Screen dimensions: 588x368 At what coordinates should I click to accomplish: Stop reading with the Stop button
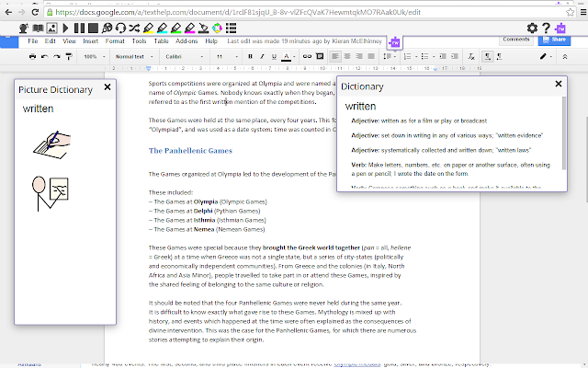point(93,29)
